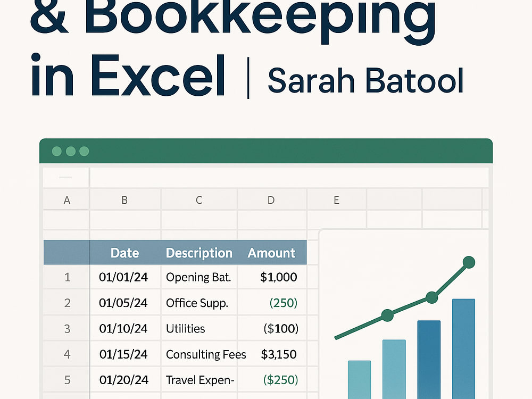Select row number 5
Viewport: 532px width, 399px height.
point(67,380)
